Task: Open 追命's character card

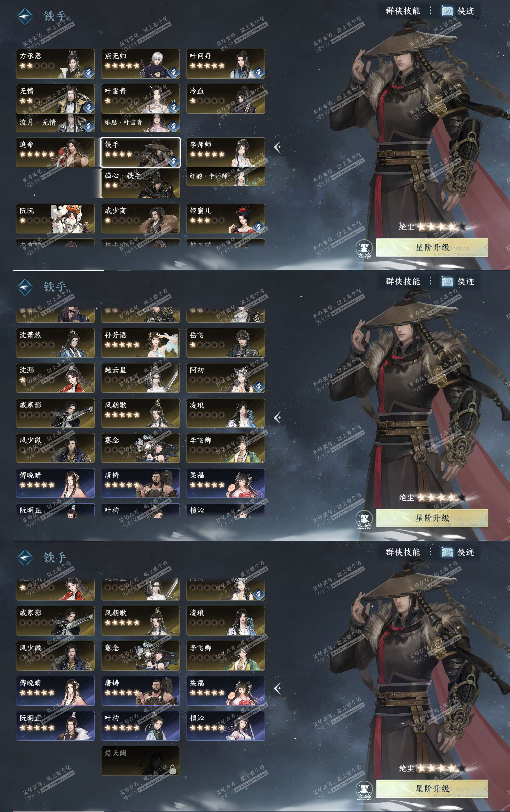Action: point(55,152)
